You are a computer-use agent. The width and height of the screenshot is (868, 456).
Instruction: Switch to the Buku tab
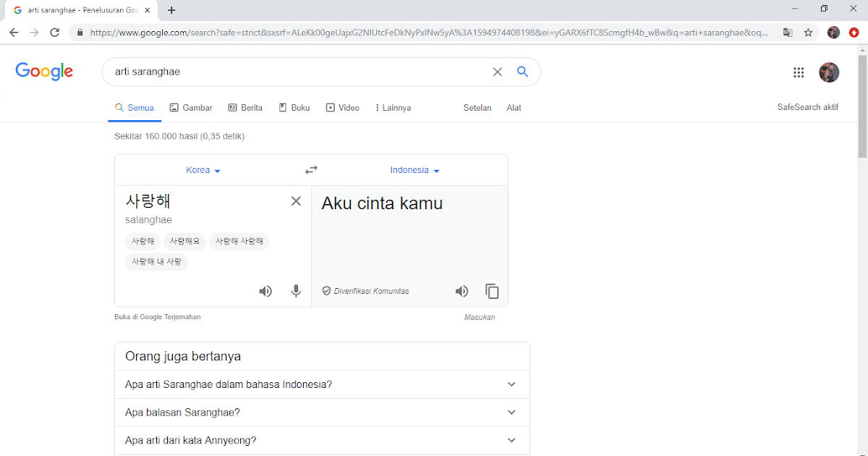[294, 108]
